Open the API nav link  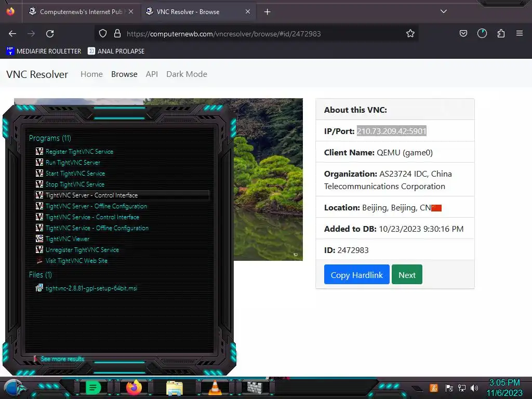(x=152, y=74)
